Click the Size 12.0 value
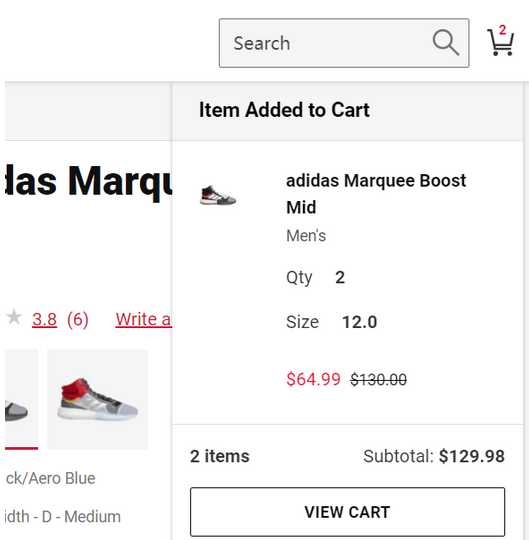 coord(359,322)
